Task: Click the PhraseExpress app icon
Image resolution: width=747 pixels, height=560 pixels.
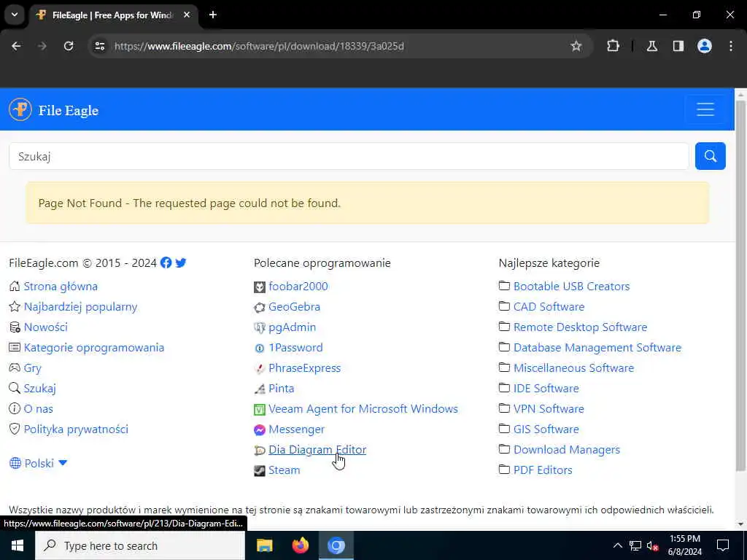Action: coord(259,368)
